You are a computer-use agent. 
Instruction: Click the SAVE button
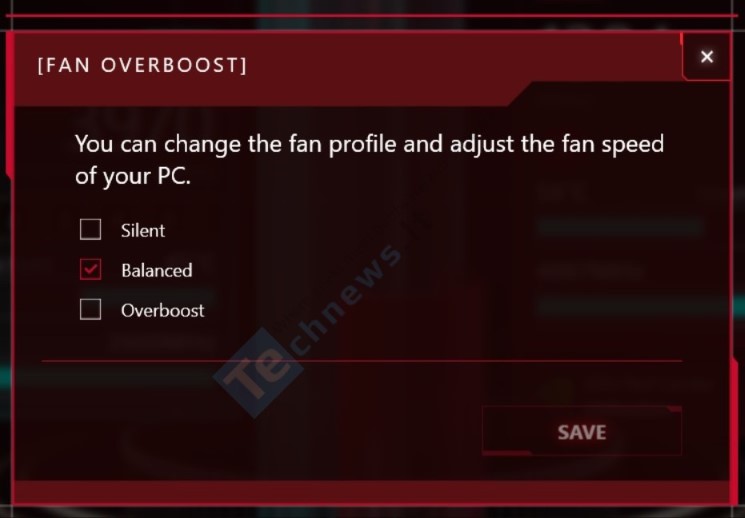point(582,431)
